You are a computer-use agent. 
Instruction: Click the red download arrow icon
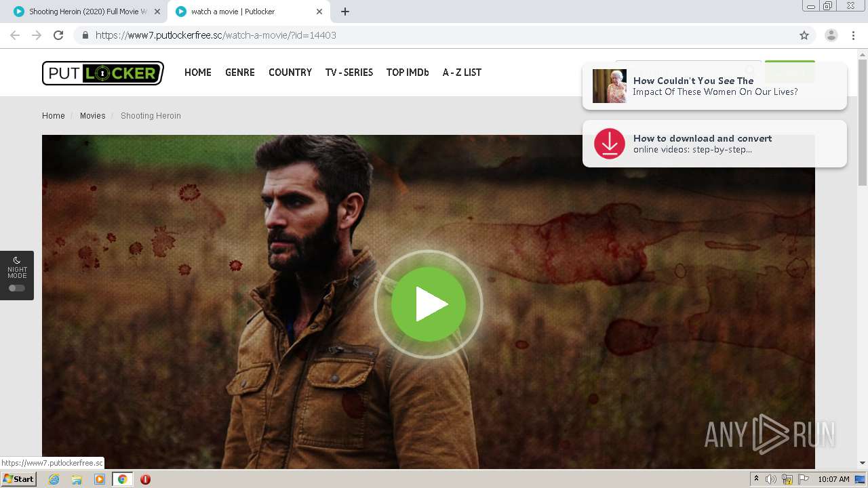pyautogui.click(x=610, y=144)
